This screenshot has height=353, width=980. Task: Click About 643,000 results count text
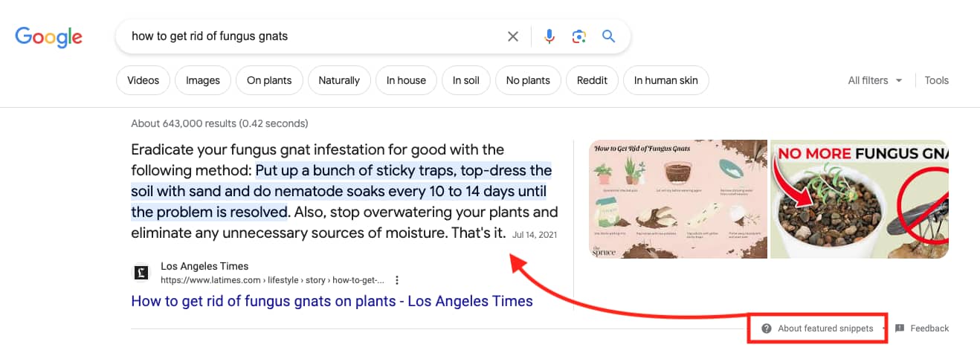click(219, 123)
